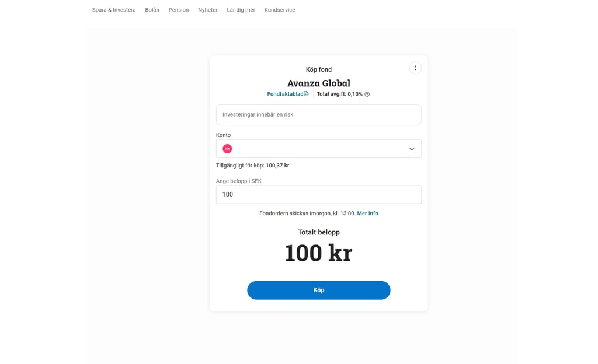Click the Mer info link
598x364 pixels.
(x=367, y=213)
